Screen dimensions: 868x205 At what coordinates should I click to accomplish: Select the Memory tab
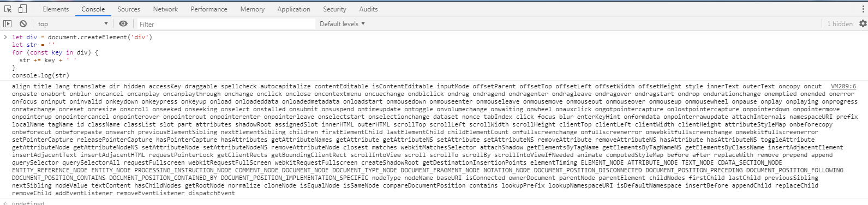pos(253,9)
